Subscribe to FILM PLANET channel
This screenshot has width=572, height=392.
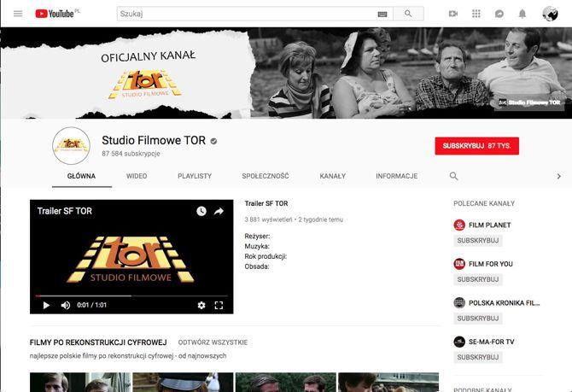click(x=478, y=241)
